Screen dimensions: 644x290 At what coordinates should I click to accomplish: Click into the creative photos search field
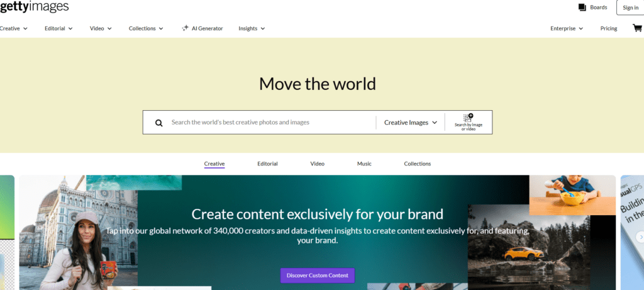[x=270, y=123]
